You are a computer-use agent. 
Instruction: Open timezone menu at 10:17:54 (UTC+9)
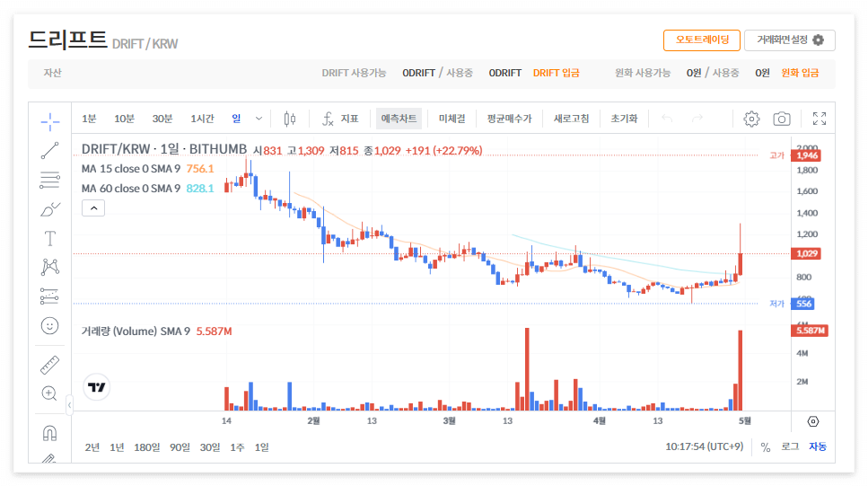(704, 446)
